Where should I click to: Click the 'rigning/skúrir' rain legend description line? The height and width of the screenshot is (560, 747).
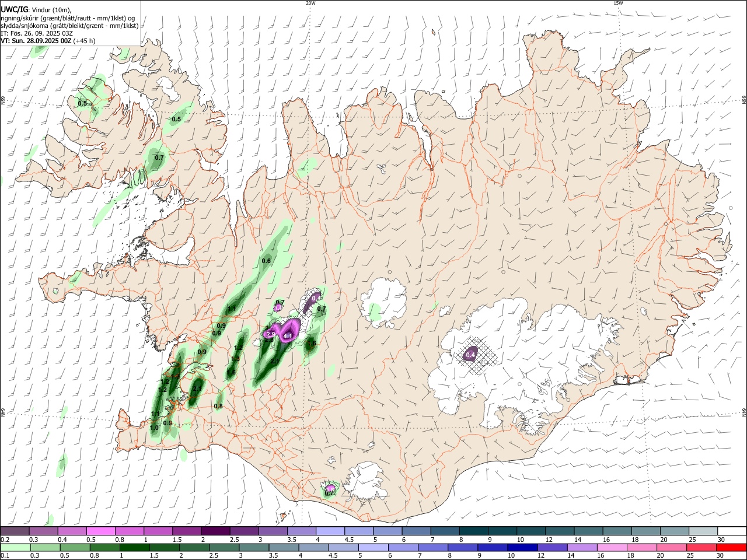(x=68, y=18)
